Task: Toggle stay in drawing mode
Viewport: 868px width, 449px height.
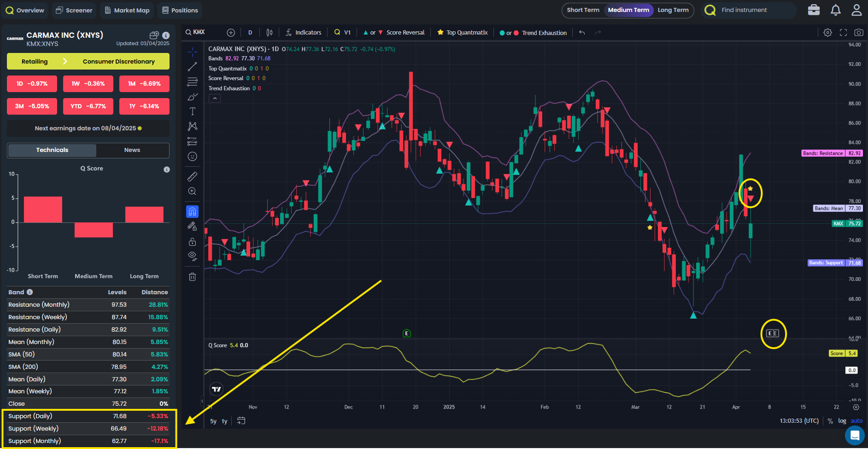Action: [x=193, y=226]
